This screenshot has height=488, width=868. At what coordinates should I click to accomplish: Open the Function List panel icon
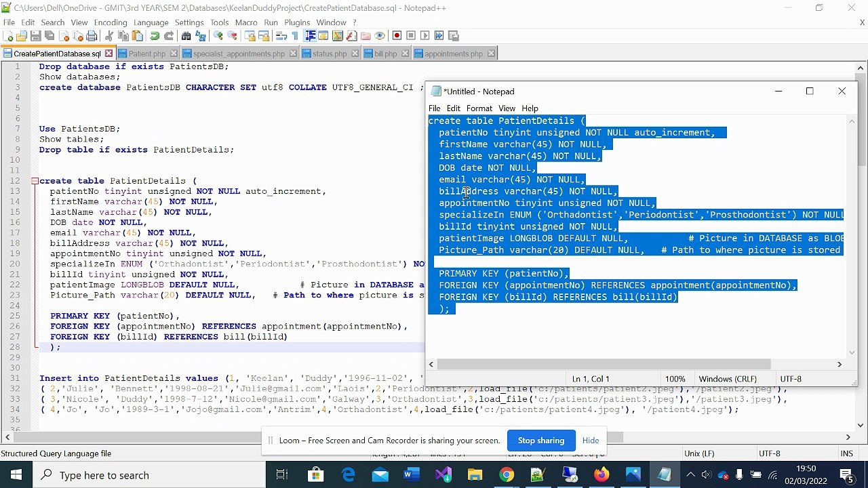click(x=351, y=36)
